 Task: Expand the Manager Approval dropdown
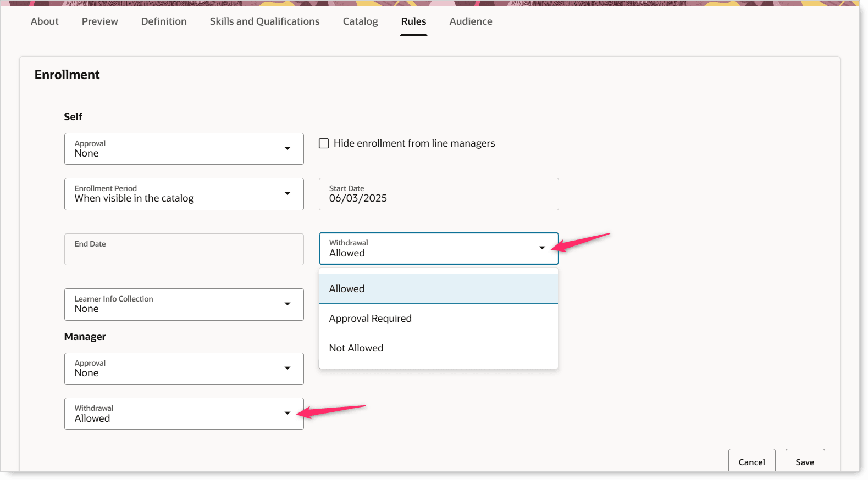coord(184,369)
